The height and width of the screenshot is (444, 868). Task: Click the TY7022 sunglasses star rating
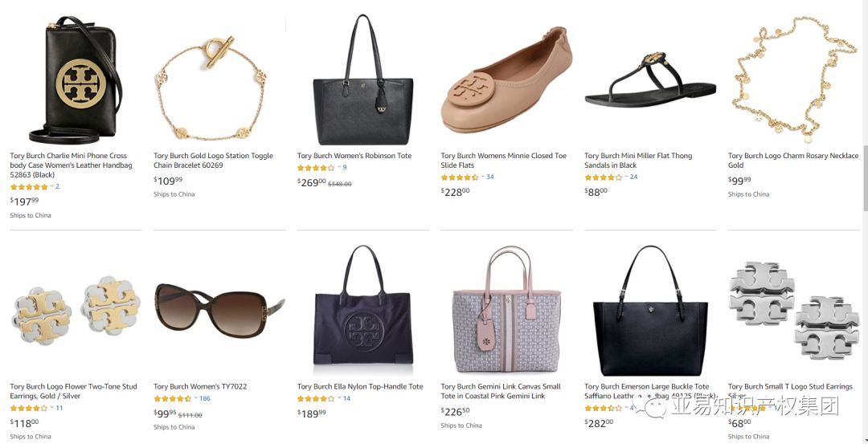pos(172,398)
